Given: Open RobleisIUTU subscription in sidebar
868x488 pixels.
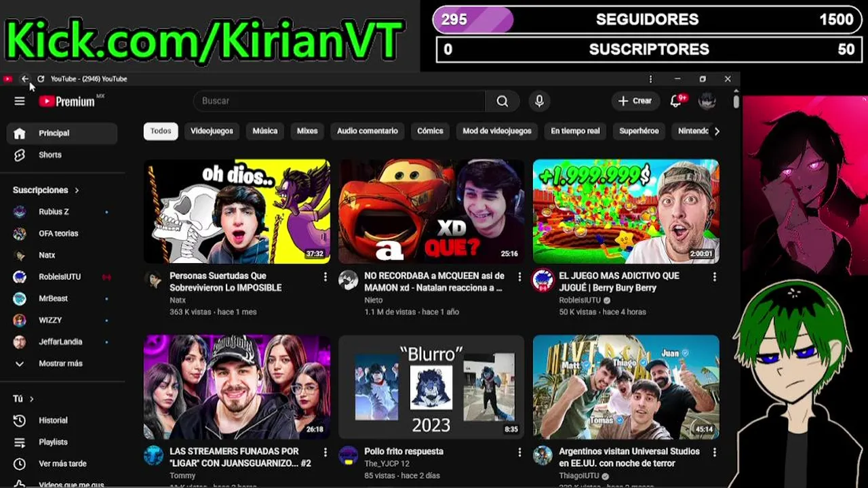Looking at the screenshot, I should pos(62,277).
